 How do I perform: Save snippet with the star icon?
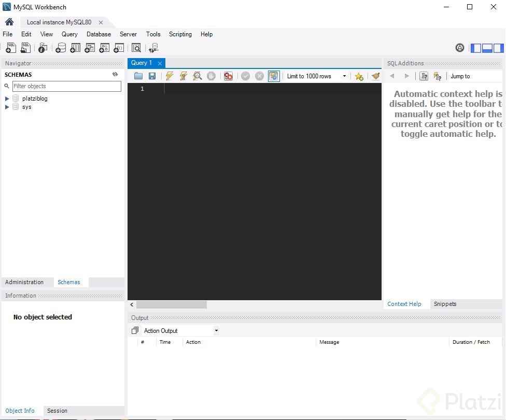point(359,77)
